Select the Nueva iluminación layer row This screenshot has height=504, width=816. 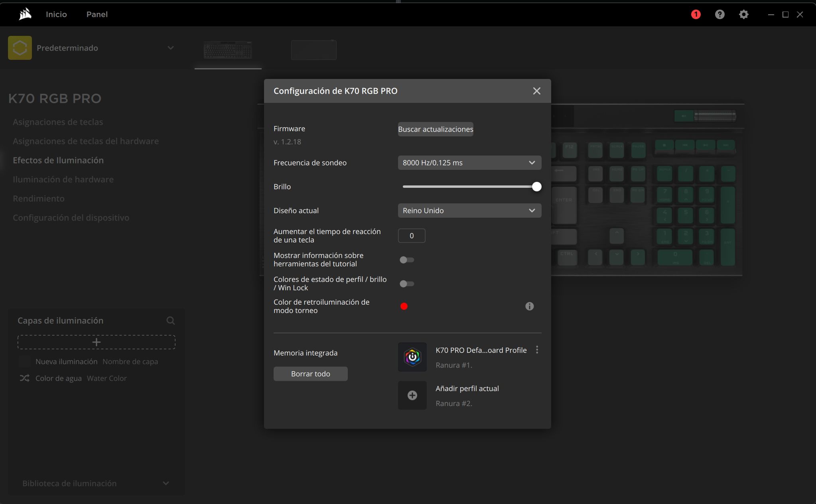[97, 362]
